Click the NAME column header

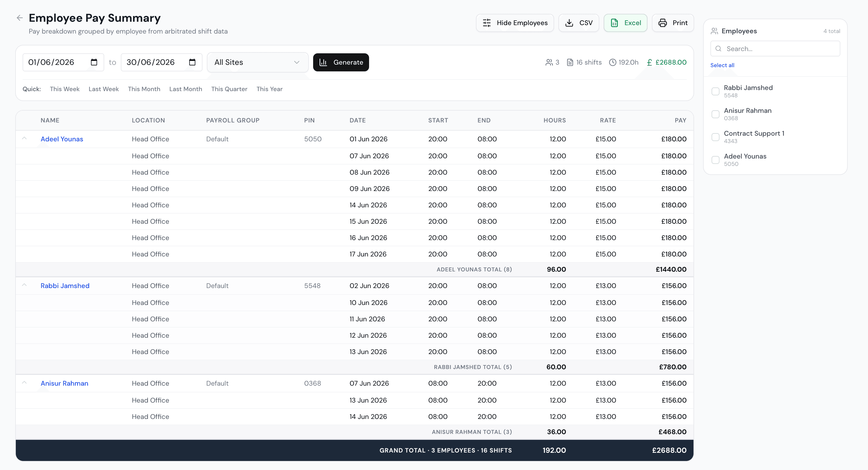pyautogui.click(x=50, y=120)
